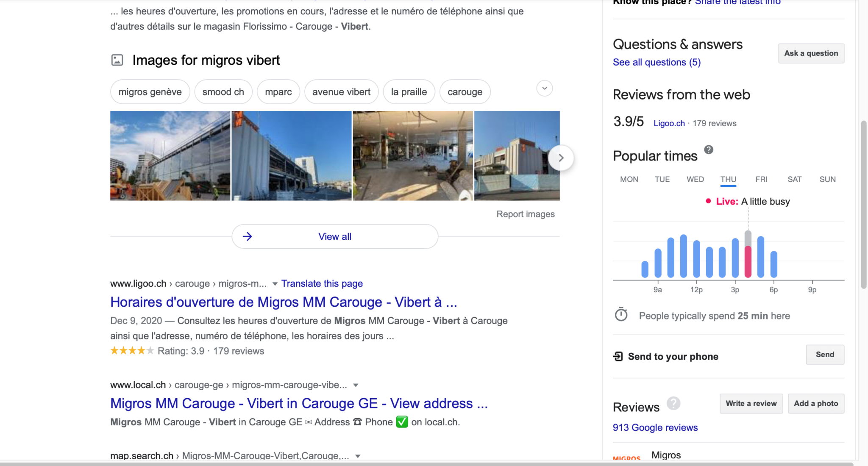This screenshot has width=868, height=466.
Task: Click the stopwatch icon near typical visit time
Action: [x=621, y=315]
